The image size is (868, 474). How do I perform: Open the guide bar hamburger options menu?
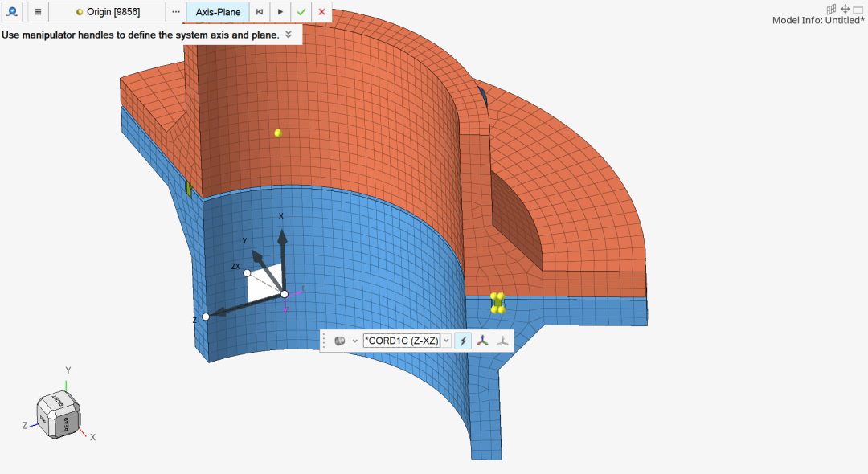(x=38, y=12)
